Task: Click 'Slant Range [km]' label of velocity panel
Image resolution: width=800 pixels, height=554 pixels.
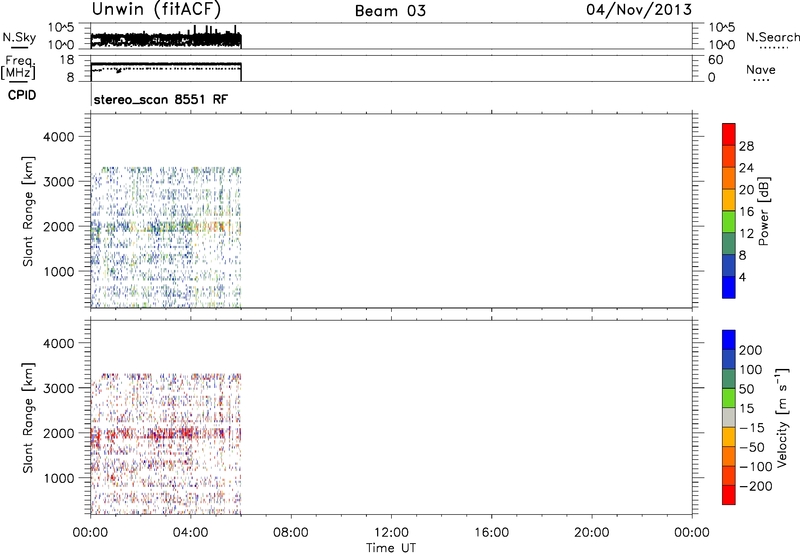Action: [x=28, y=417]
